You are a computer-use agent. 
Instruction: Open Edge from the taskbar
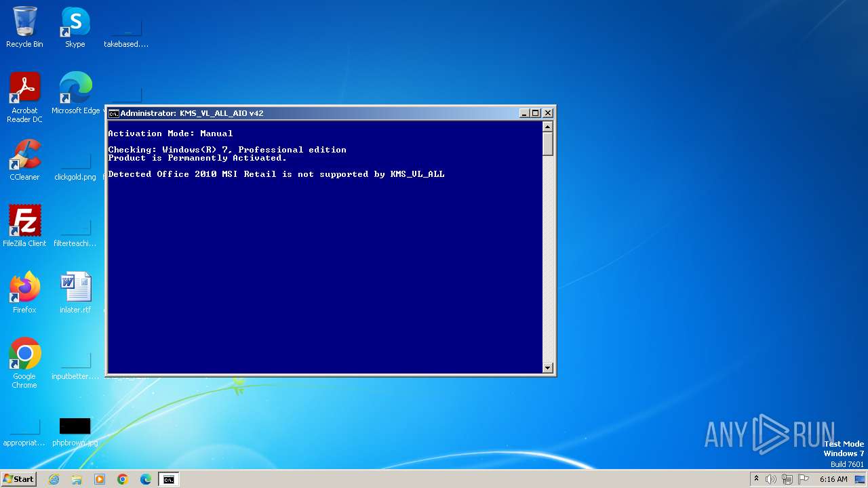pos(146,479)
